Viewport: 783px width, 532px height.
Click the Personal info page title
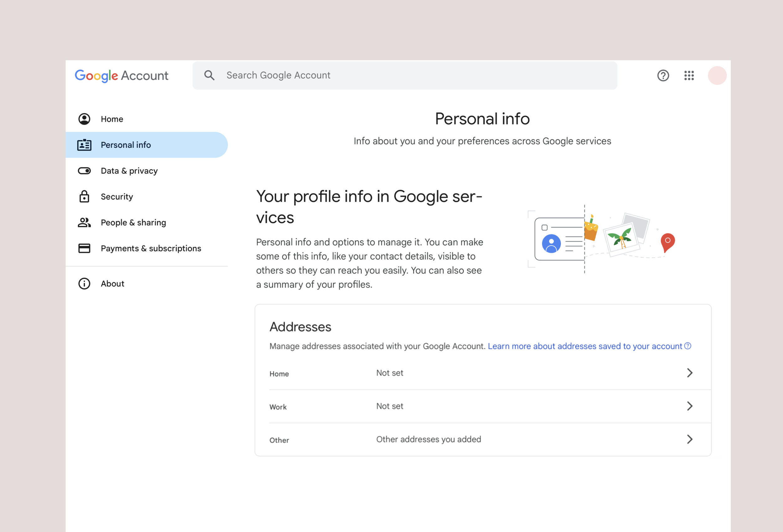[482, 119]
